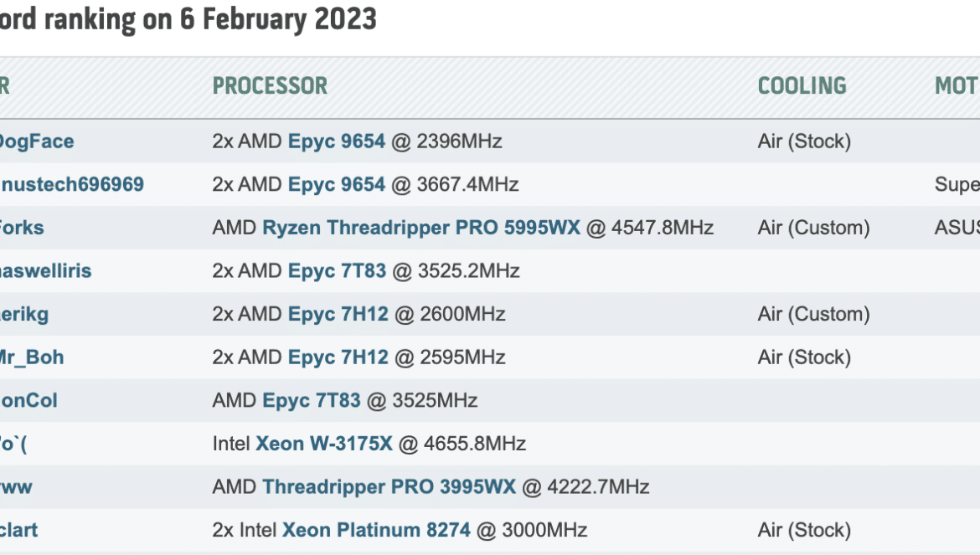Viewport: 980px width, 555px height.
Task: Open user link DogFace
Action: click(37, 141)
